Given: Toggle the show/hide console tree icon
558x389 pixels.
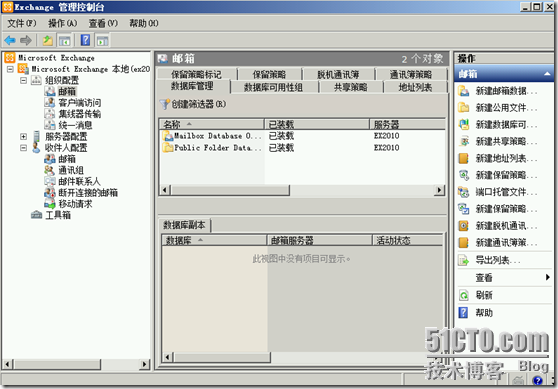Looking at the screenshot, I should click(x=64, y=41).
